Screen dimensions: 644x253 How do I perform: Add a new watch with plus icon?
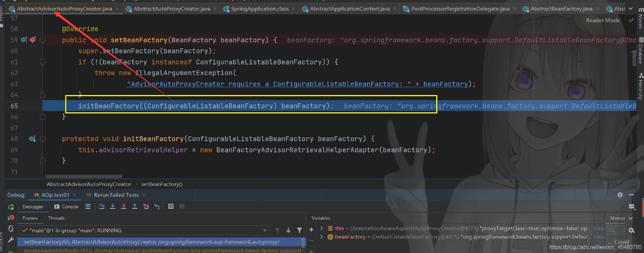311,230
